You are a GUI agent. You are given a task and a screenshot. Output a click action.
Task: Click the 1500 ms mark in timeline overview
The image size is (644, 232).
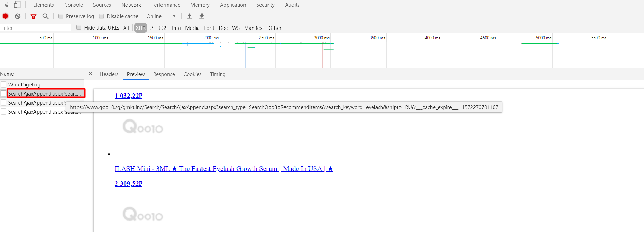tap(156, 38)
